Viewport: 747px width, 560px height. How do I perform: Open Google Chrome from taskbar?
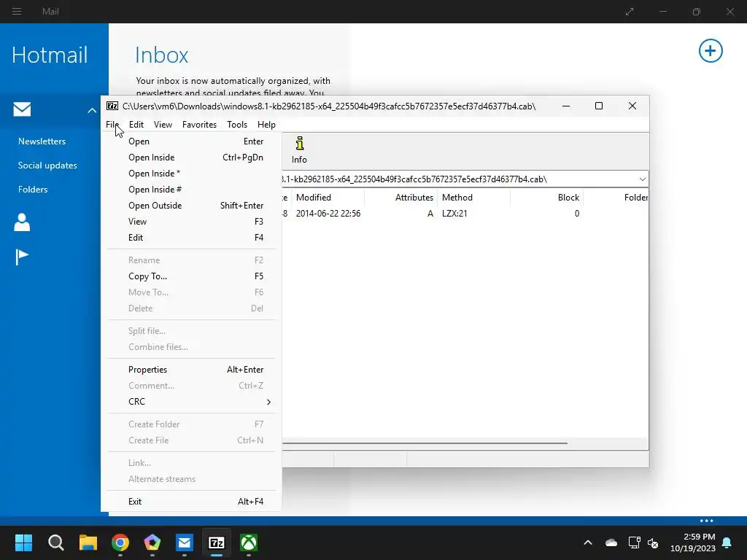120,542
